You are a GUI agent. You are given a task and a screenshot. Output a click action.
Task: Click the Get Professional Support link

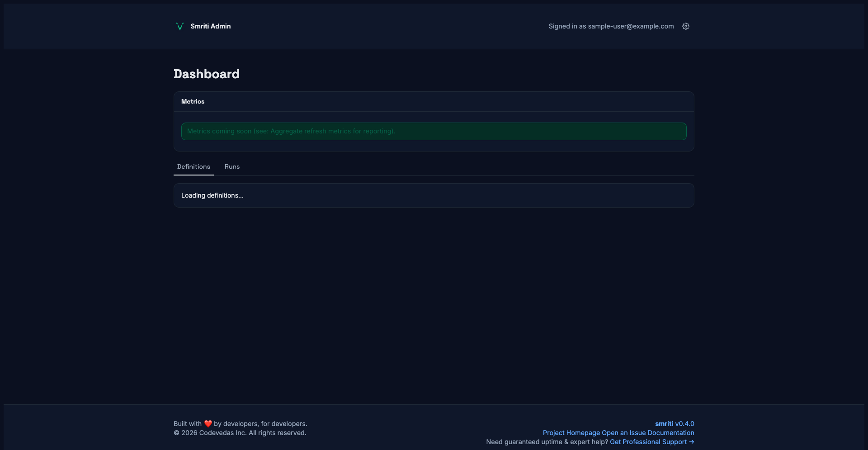tap(648, 442)
